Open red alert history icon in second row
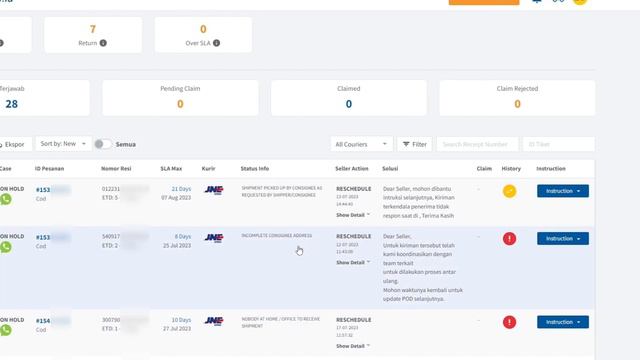The width and height of the screenshot is (640, 360). pyautogui.click(x=509, y=239)
